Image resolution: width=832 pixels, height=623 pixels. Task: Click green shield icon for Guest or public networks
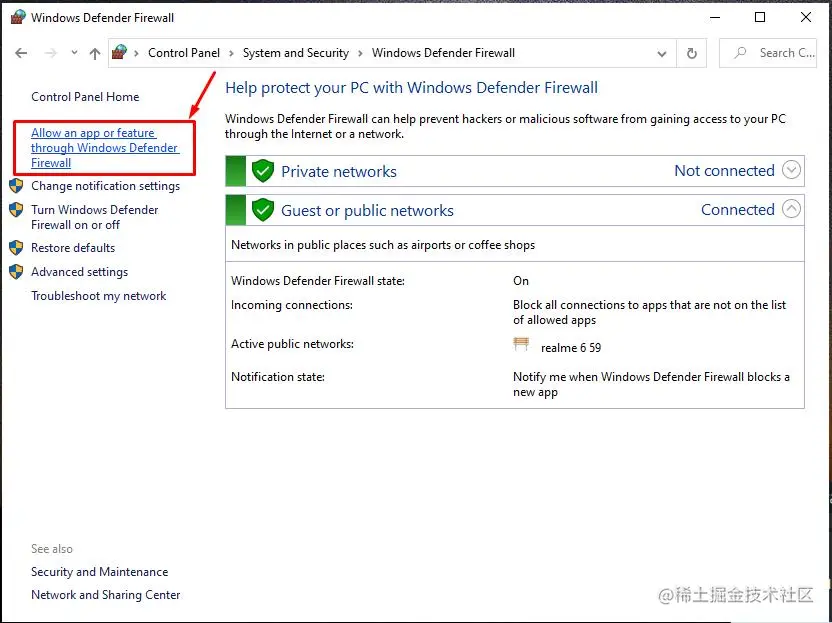click(x=263, y=210)
